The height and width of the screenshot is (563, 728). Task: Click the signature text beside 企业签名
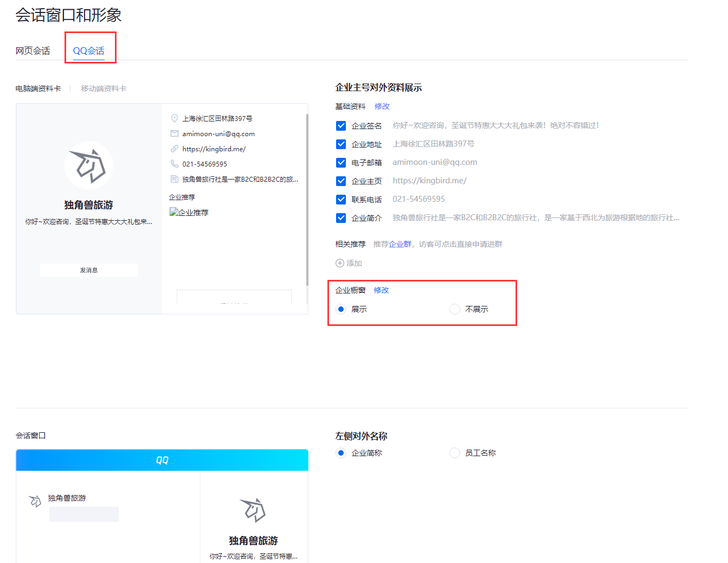(495, 125)
